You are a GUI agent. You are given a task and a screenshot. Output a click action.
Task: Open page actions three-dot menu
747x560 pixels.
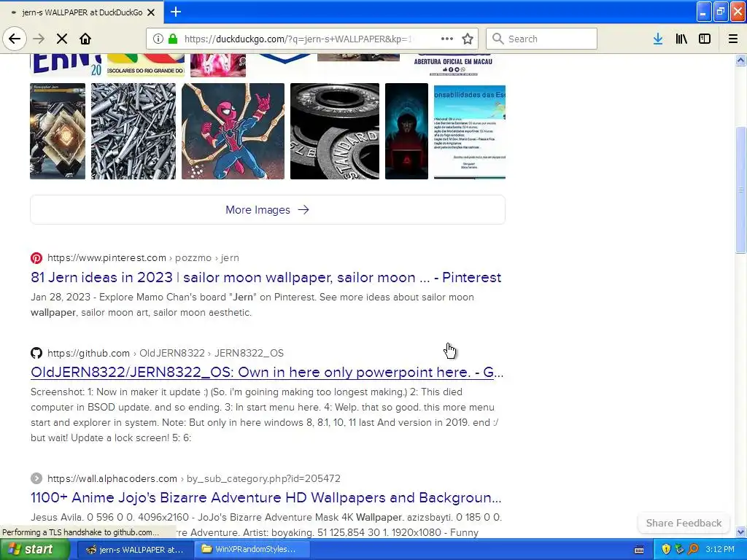447,39
